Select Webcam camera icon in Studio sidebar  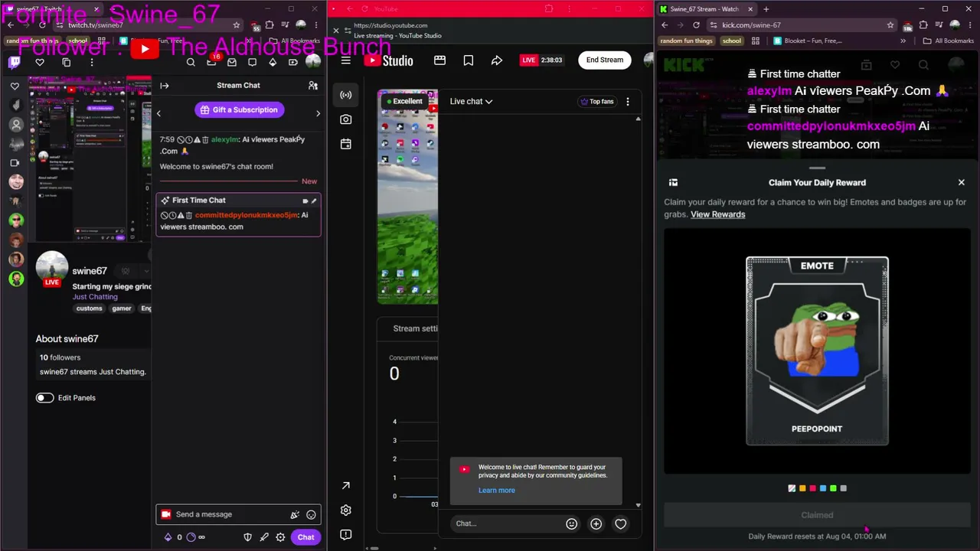tap(346, 119)
